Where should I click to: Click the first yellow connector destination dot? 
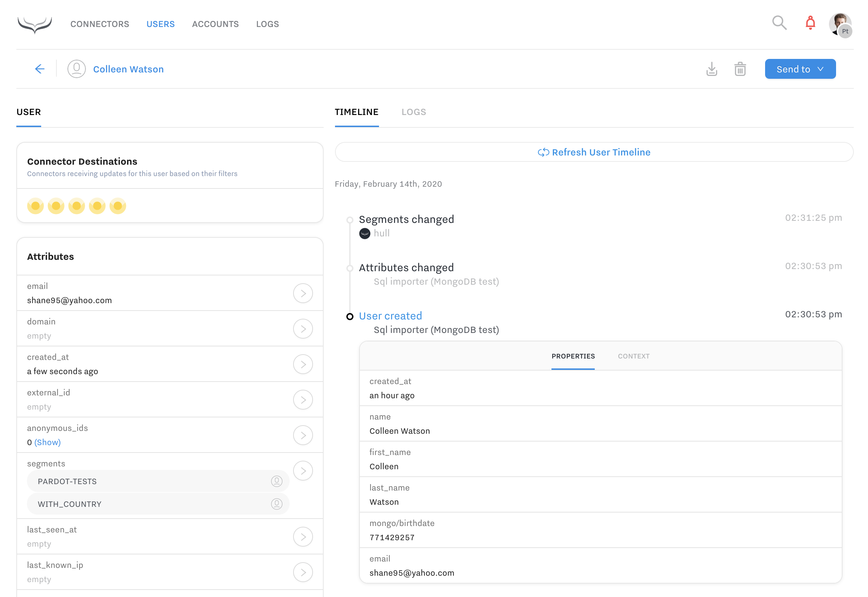35,206
